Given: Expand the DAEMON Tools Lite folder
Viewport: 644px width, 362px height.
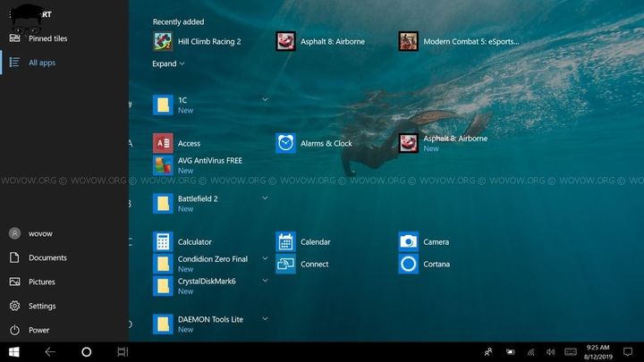Looking at the screenshot, I should pyautogui.click(x=265, y=318).
